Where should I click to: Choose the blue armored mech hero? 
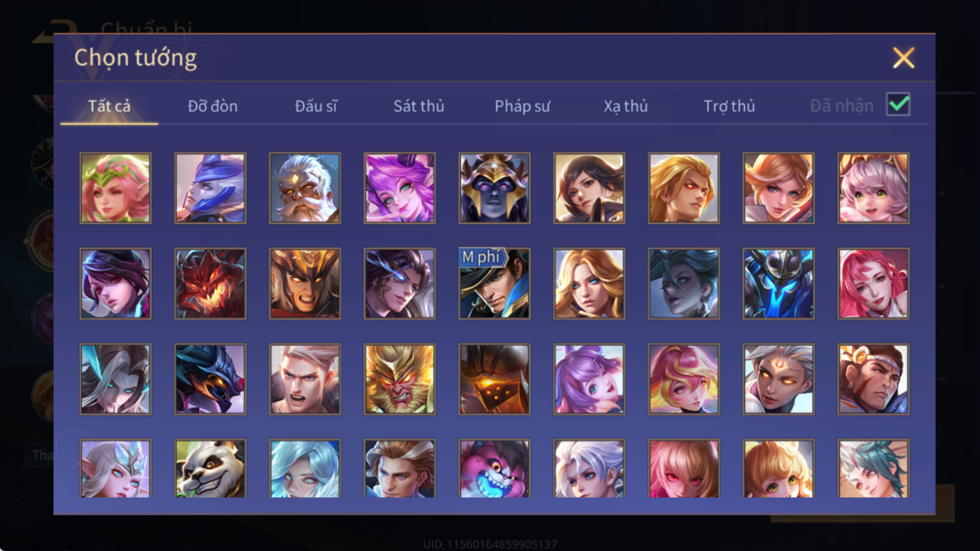[x=778, y=284]
